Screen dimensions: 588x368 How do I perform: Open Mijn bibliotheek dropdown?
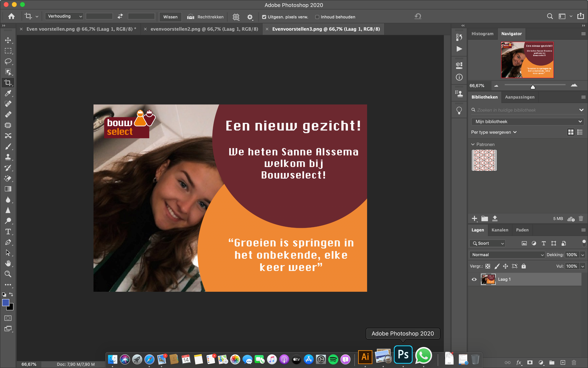click(x=528, y=121)
